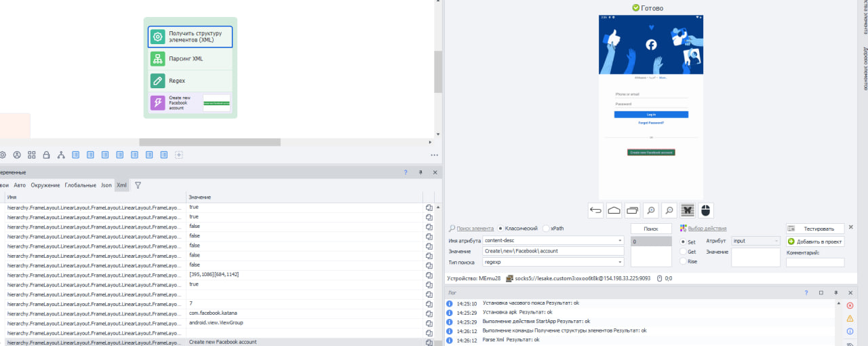Select the variables row with value 7

[217, 303]
